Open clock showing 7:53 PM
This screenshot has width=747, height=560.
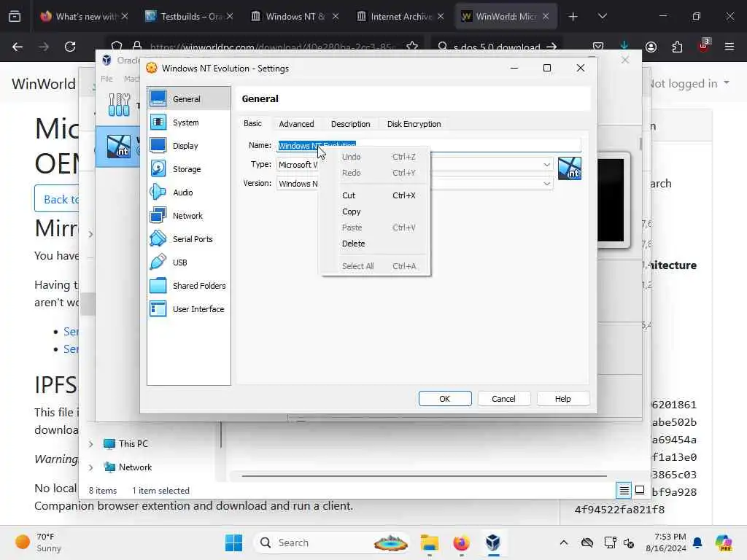pos(666,542)
